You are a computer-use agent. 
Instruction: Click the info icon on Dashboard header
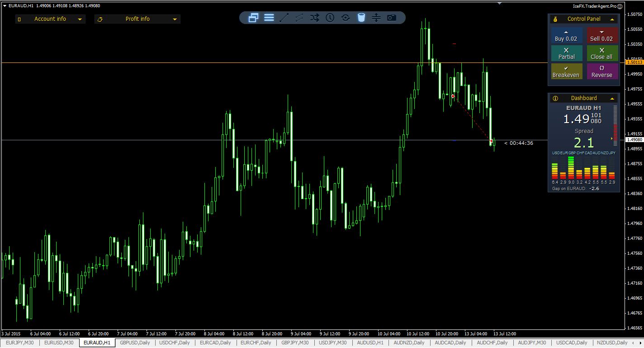point(555,98)
